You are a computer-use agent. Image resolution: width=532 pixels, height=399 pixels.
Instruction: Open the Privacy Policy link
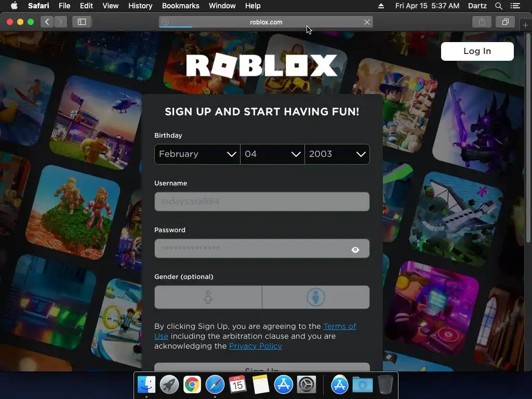point(256,346)
